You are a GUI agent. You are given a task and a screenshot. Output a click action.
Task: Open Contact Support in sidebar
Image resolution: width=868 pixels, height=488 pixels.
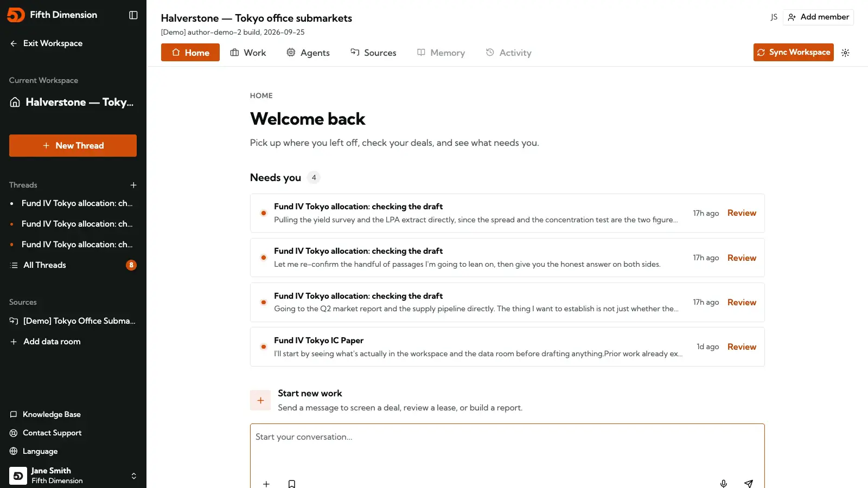click(46, 433)
